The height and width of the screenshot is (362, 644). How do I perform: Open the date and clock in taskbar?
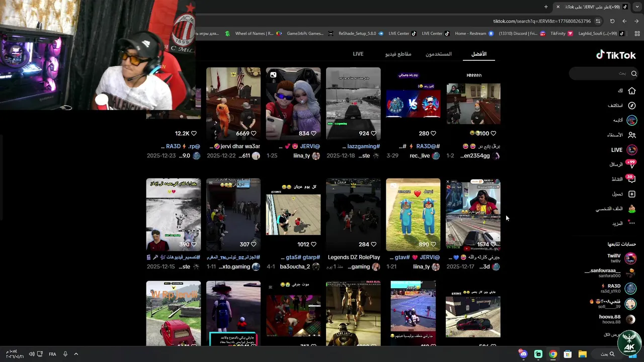coord(14,354)
